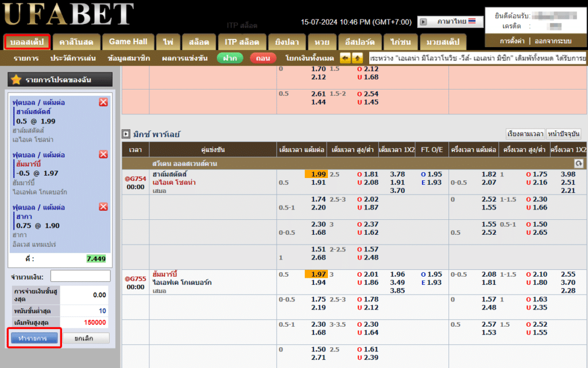Open the ยิงปลา tab

click(x=287, y=41)
